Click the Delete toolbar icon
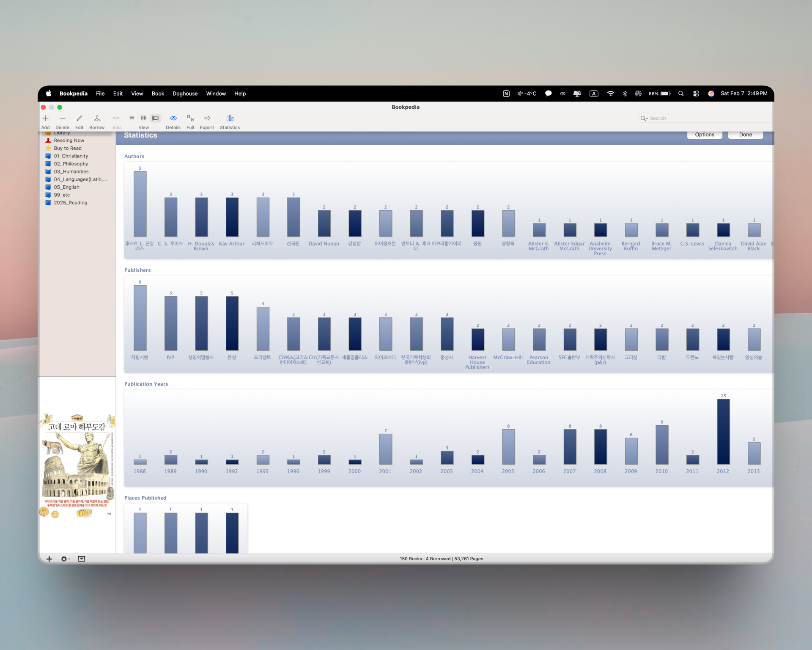812x650 pixels. (x=62, y=119)
